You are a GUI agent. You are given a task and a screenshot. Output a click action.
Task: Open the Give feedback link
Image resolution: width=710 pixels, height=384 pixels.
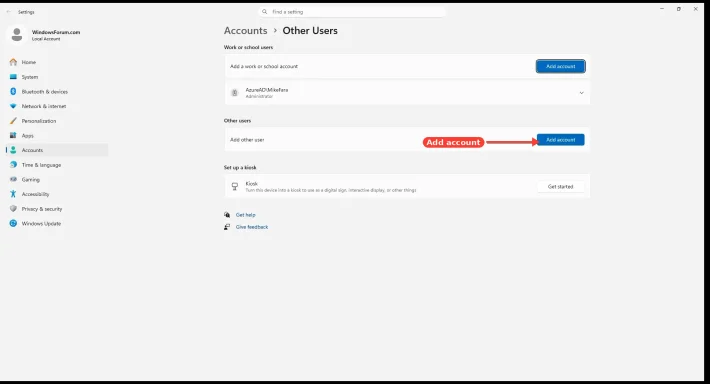point(252,227)
